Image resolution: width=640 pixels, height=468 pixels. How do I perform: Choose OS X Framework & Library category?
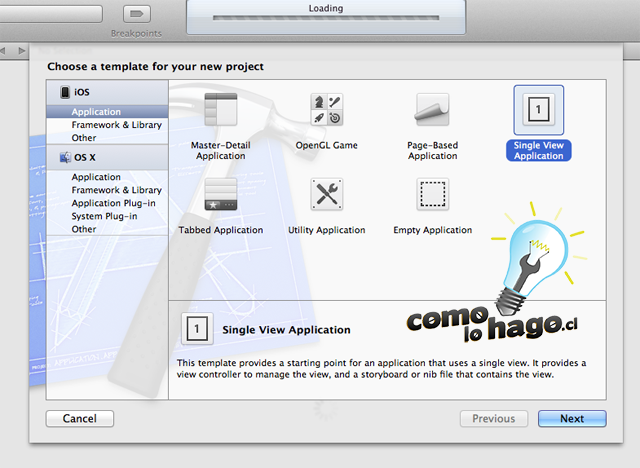point(116,190)
